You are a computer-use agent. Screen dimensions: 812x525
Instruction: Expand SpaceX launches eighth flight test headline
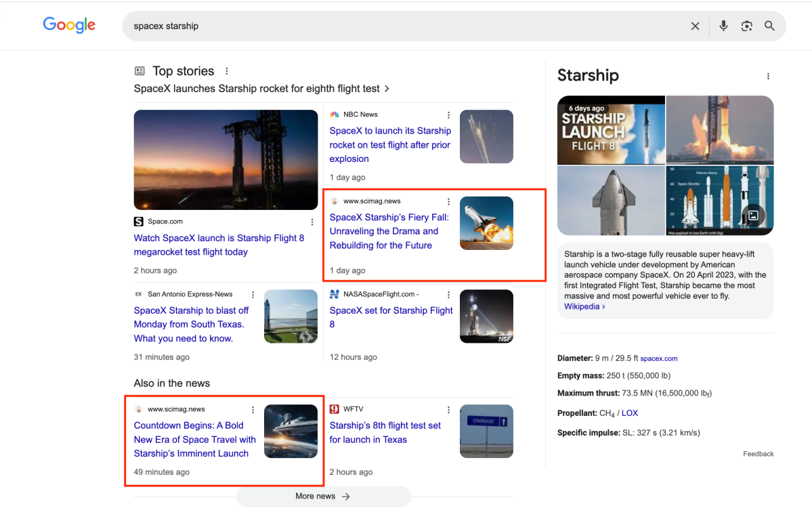tap(261, 89)
